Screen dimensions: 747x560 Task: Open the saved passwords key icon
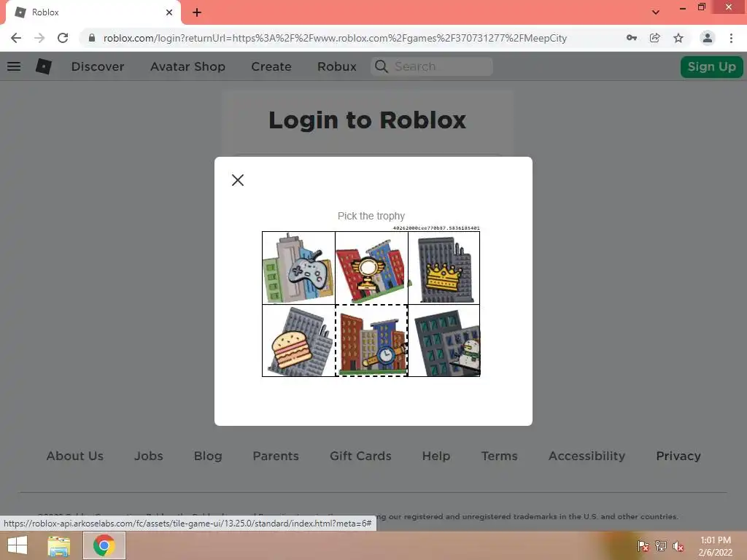(632, 38)
